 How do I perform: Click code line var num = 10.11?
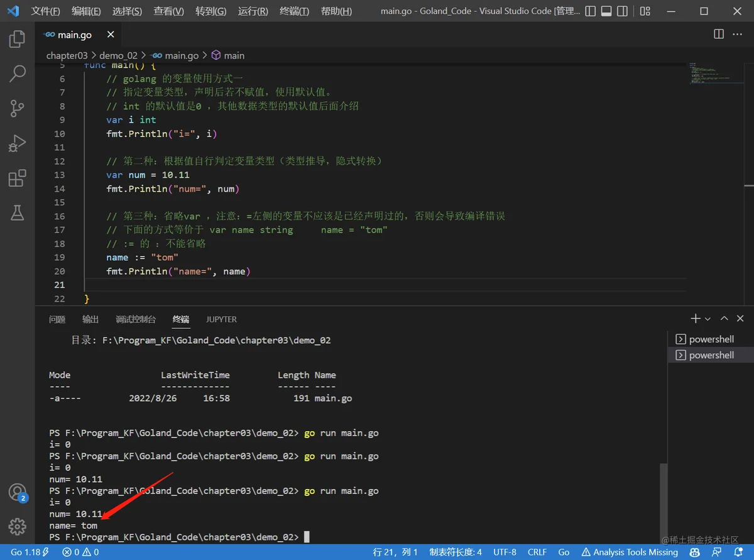(x=148, y=175)
